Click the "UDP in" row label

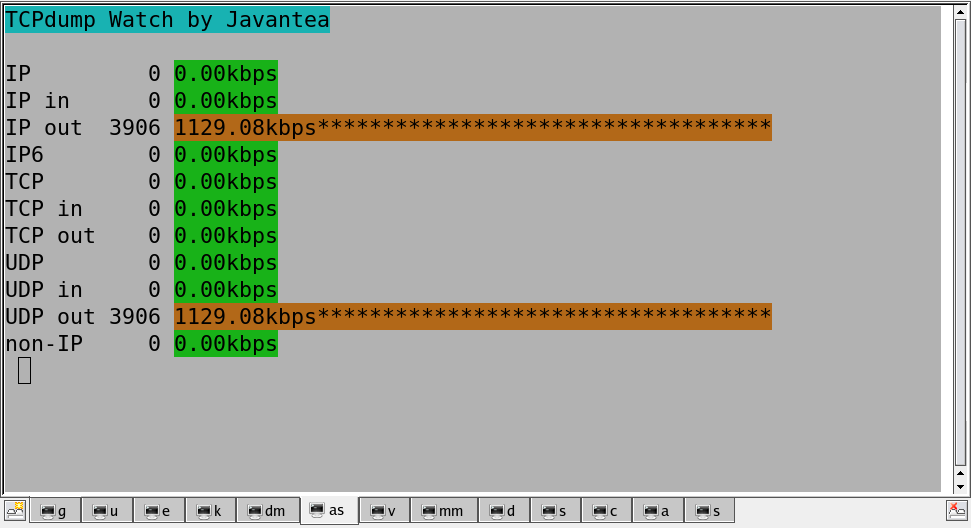coord(44,290)
